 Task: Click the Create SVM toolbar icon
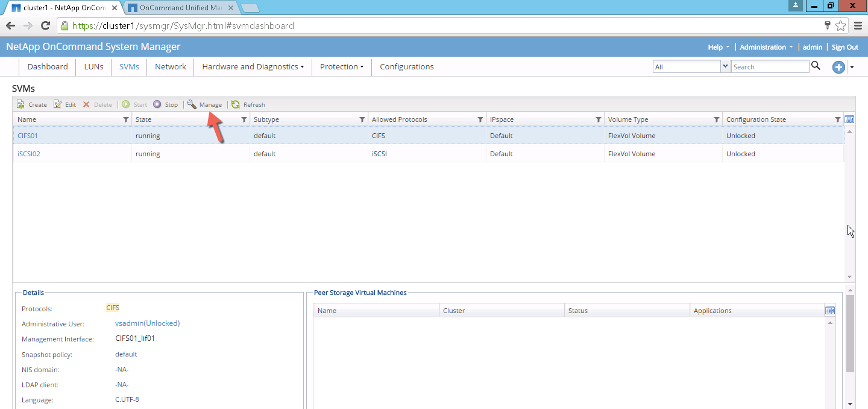click(20, 104)
